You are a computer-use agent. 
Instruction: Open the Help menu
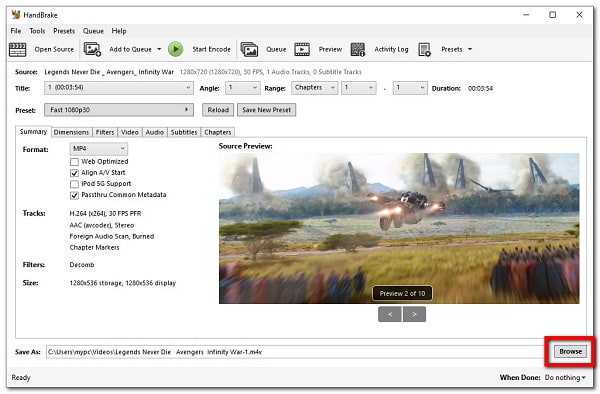click(x=119, y=31)
